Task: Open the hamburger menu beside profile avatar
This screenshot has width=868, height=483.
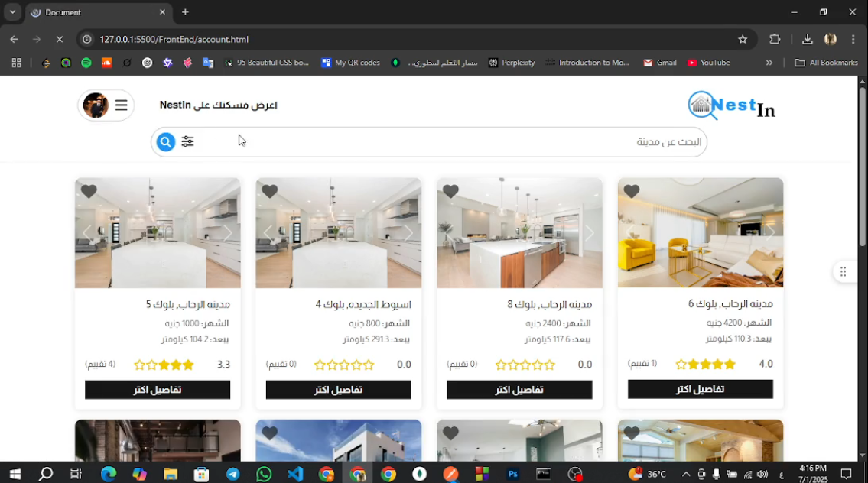Action: [x=121, y=105]
